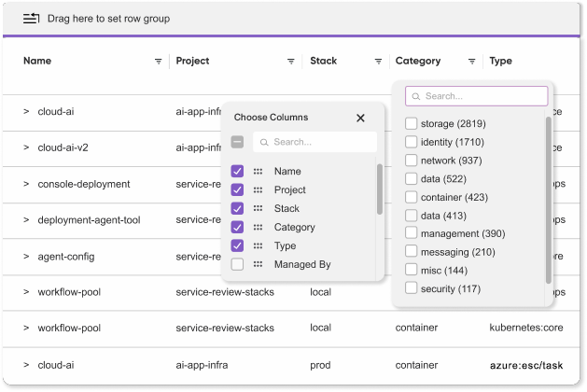
Task: Sort by the Type column header
Action: pos(500,61)
